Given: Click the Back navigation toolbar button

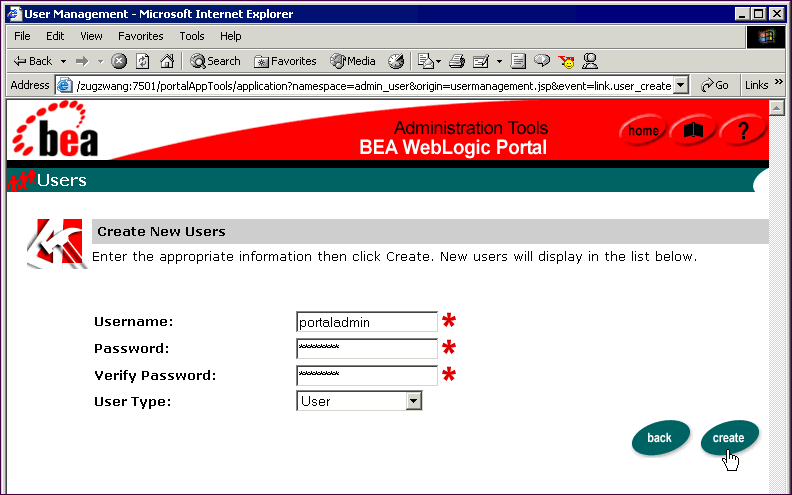Looking at the screenshot, I should click(33, 61).
